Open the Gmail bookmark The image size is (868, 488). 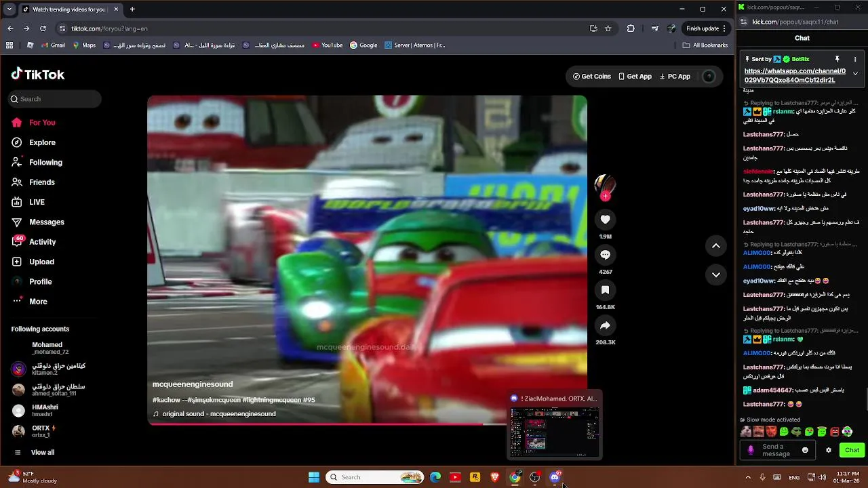(x=52, y=45)
